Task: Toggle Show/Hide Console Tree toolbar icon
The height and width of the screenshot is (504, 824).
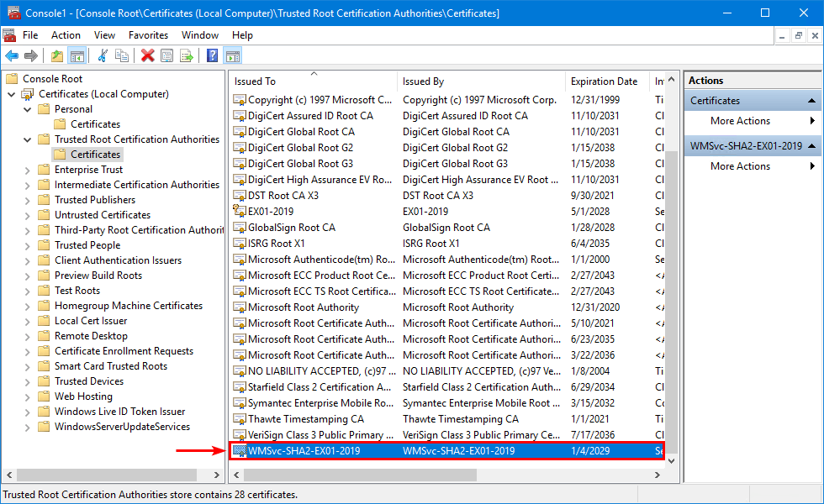Action: [77, 55]
